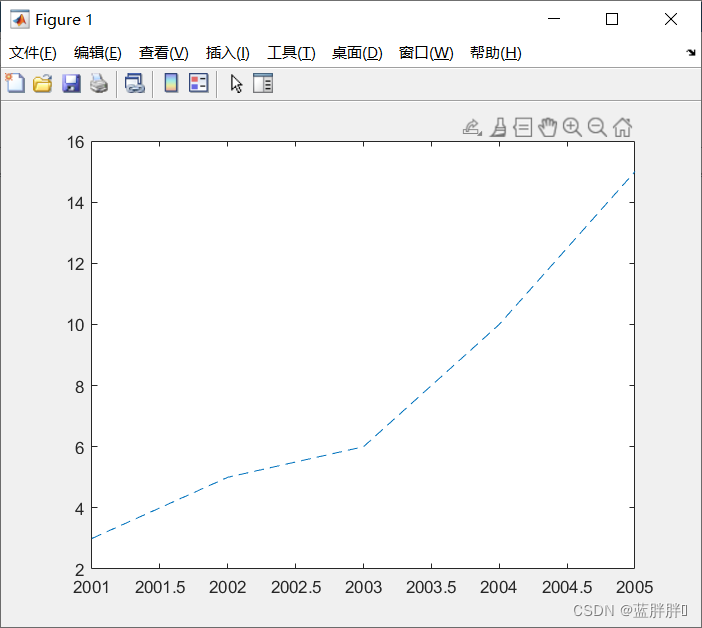
Task: Click the y-axis label 16
Action: tap(75, 142)
